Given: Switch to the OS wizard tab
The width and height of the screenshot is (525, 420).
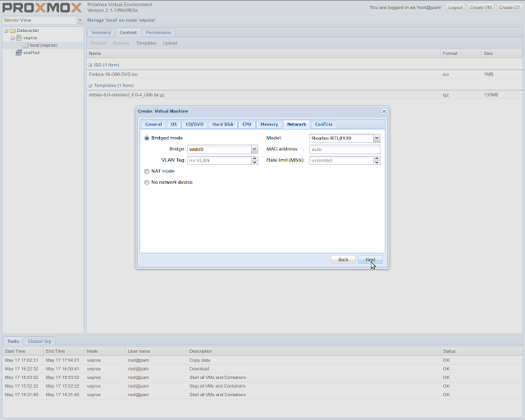Looking at the screenshot, I should (x=173, y=124).
